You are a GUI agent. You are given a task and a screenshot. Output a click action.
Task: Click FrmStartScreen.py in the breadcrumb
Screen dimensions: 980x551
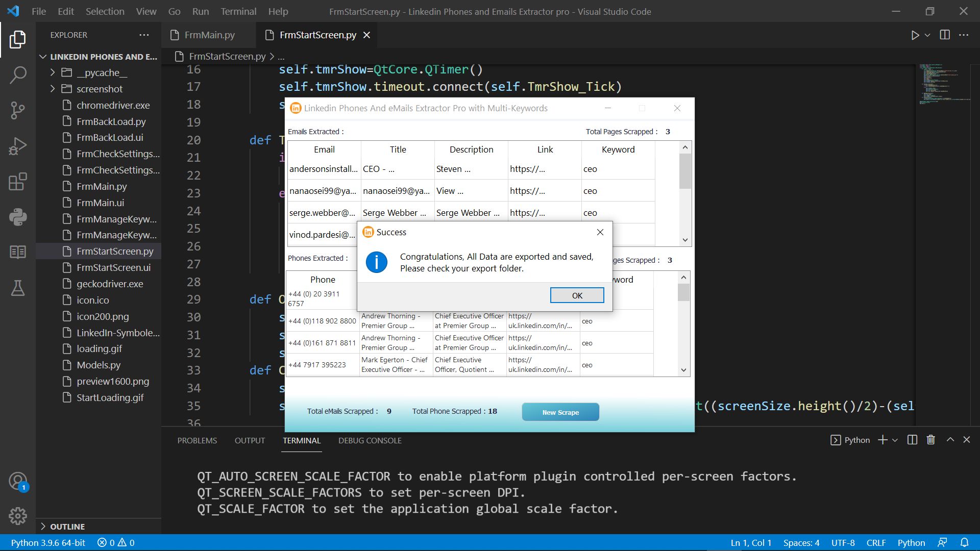point(227,56)
